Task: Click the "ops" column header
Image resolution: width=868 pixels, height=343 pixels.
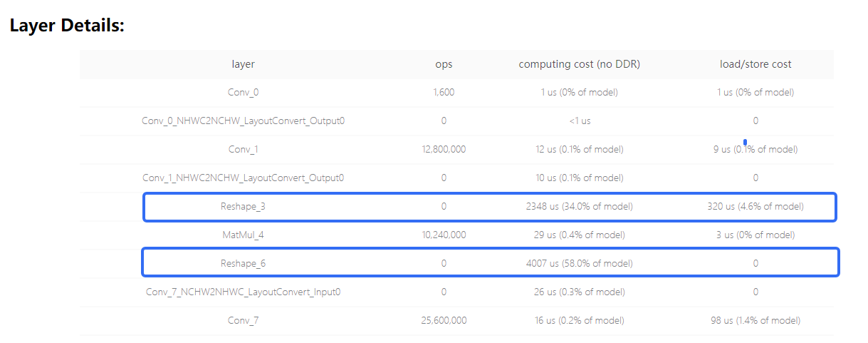Action: [444, 64]
